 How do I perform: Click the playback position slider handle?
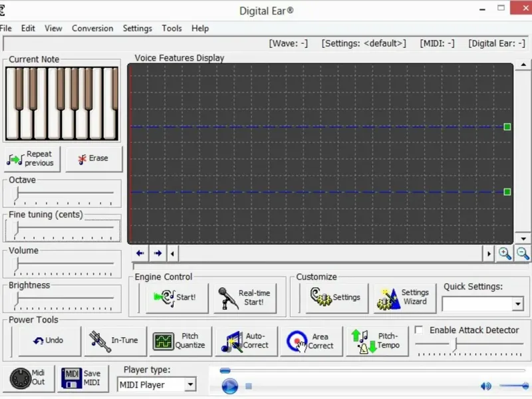pos(225,371)
